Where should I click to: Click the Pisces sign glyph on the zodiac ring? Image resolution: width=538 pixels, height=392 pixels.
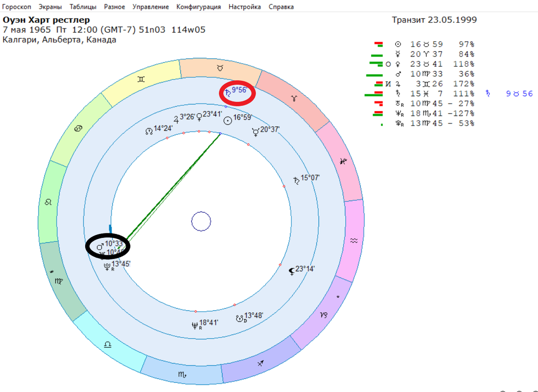pos(343,161)
